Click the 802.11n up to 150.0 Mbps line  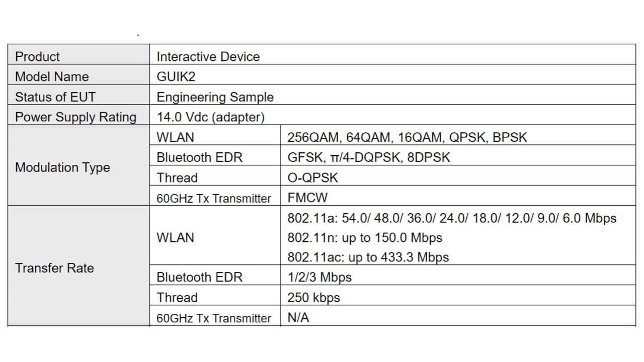click(x=365, y=237)
